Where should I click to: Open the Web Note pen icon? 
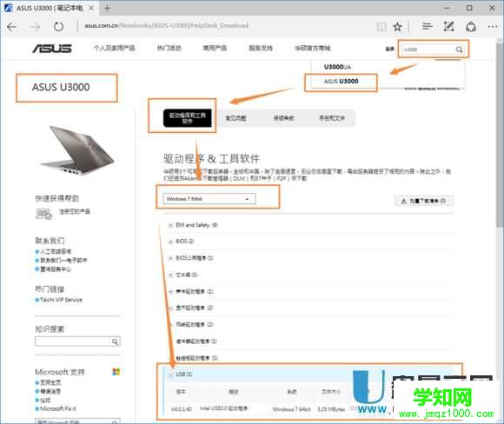tap(448, 26)
